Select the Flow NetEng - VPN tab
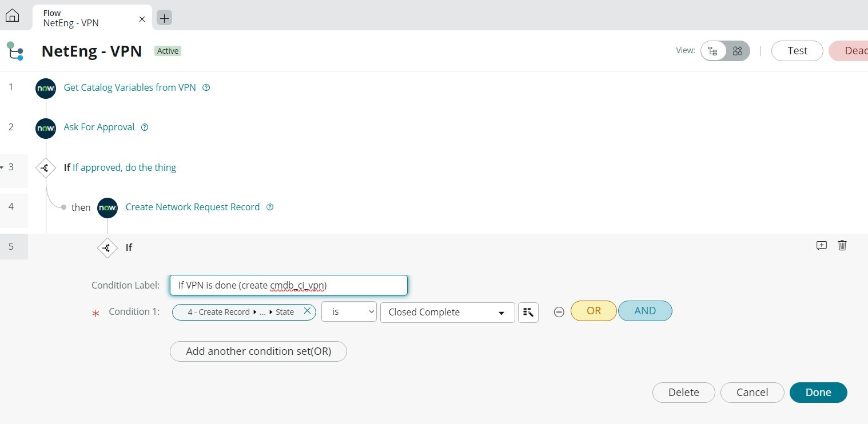 click(x=92, y=18)
